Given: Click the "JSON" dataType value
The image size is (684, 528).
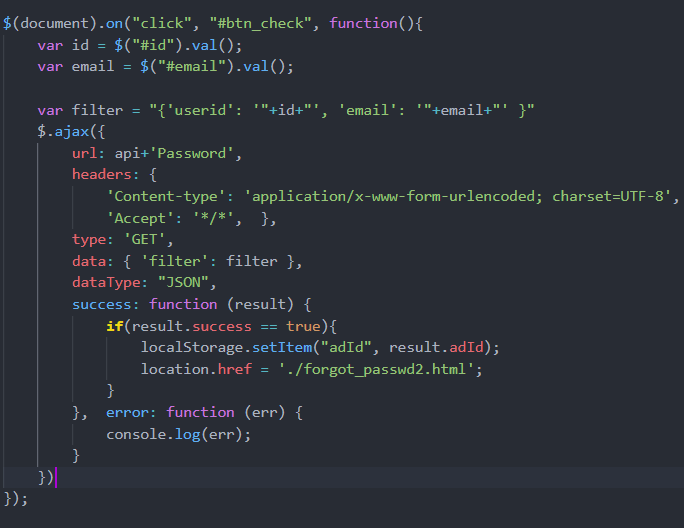Looking at the screenshot, I should tap(183, 282).
